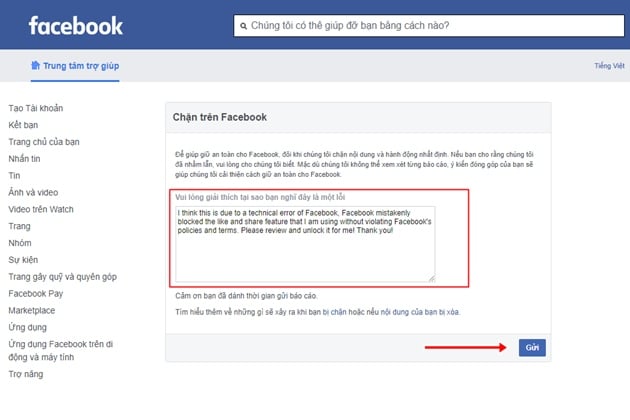Select Tạo Tài khoản in sidebar

pyautogui.click(x=36, y=108)
